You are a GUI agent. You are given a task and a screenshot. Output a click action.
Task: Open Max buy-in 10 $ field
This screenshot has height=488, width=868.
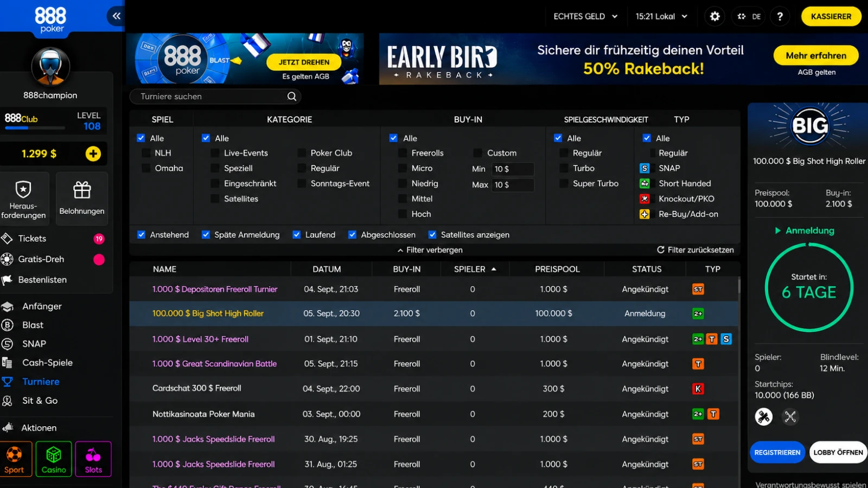513,185
